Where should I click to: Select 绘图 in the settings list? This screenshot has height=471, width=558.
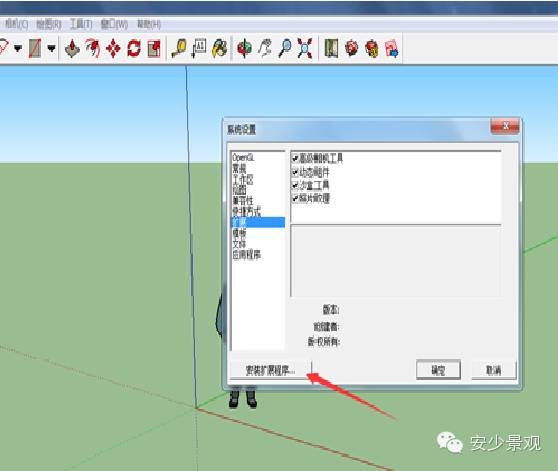[239, 190]
